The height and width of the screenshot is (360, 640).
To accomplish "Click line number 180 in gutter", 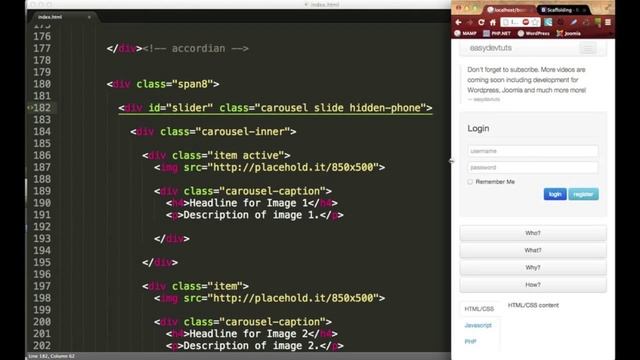I will click(x=42, y=84).
